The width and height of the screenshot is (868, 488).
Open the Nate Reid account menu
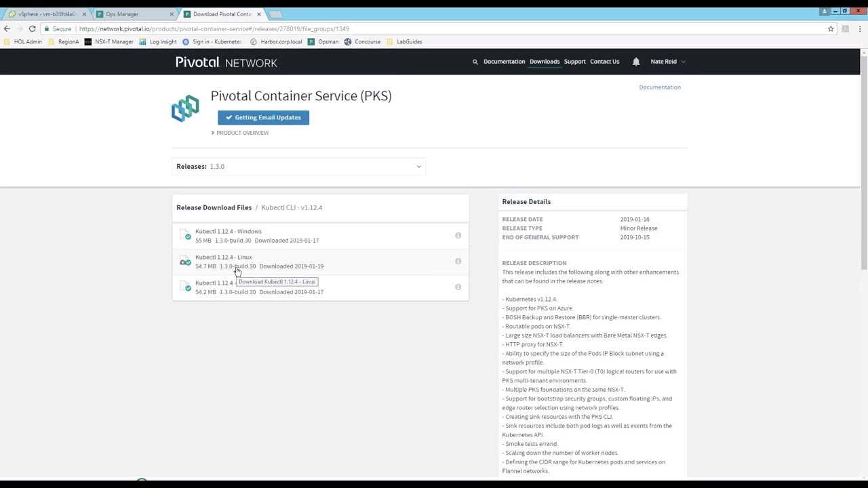[667, 62]
